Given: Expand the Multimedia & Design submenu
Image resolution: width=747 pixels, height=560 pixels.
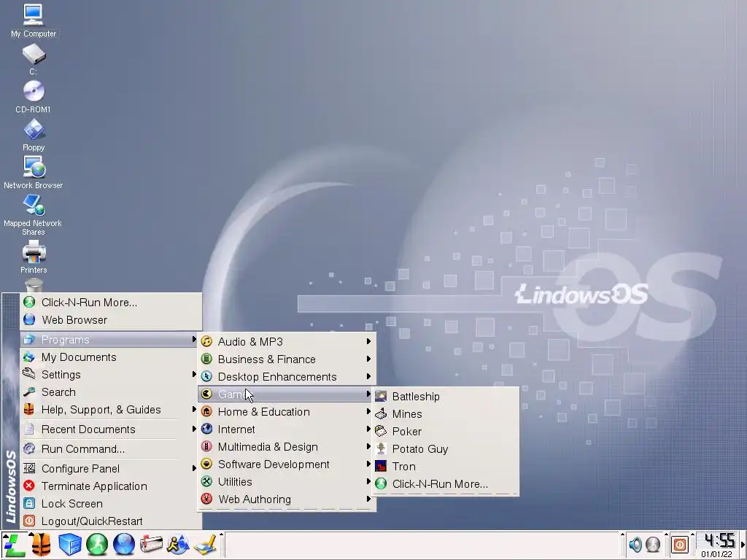Looking at the screenshot, I should coord(287,447).
